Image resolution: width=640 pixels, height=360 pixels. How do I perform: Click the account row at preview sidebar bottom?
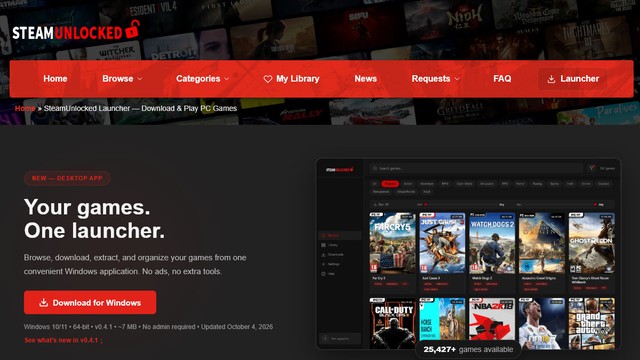[x=340, y=338]
